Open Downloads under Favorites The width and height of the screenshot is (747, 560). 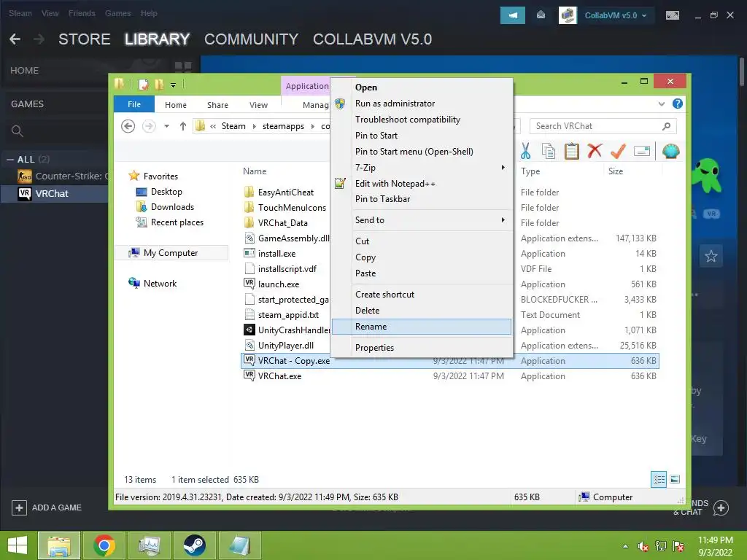point(172,207)
